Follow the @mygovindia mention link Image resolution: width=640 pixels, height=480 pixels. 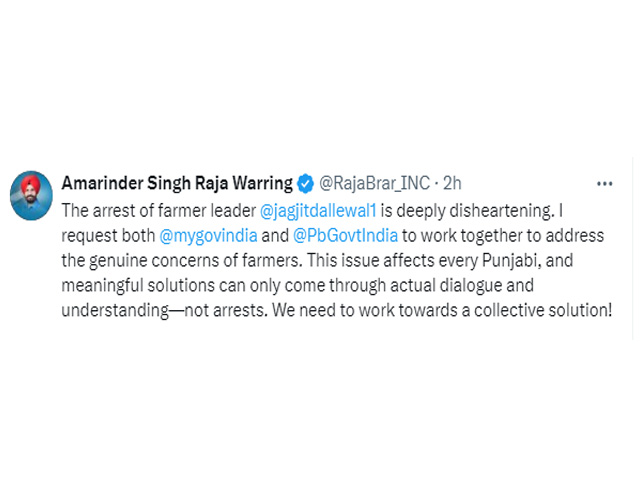point(208,236)
